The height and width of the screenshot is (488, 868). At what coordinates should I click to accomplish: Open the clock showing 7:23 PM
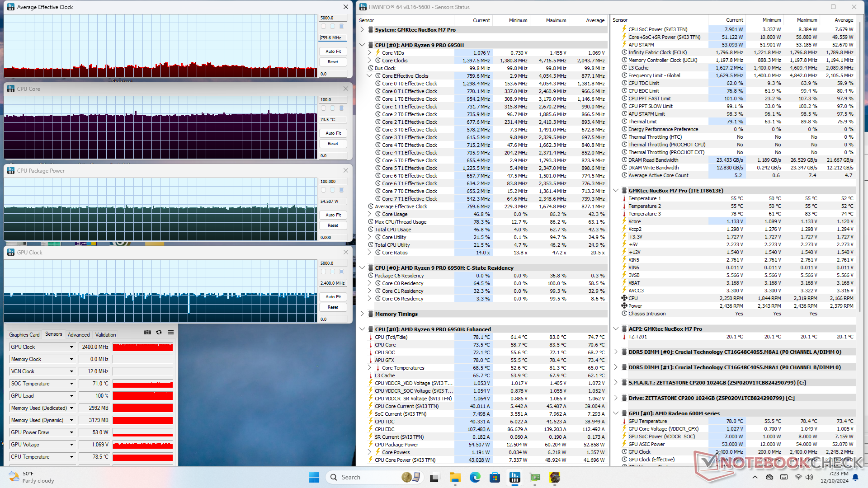tap(835, 477)
